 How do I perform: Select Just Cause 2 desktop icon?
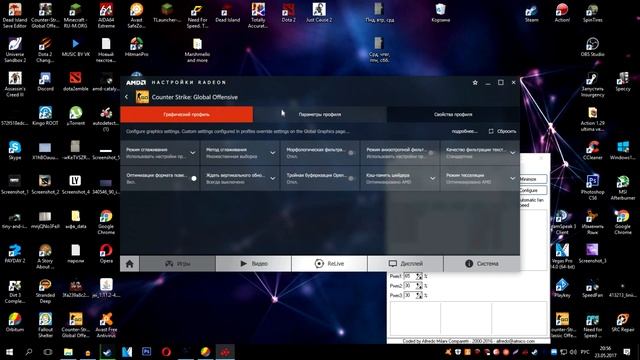click(319, 13)
